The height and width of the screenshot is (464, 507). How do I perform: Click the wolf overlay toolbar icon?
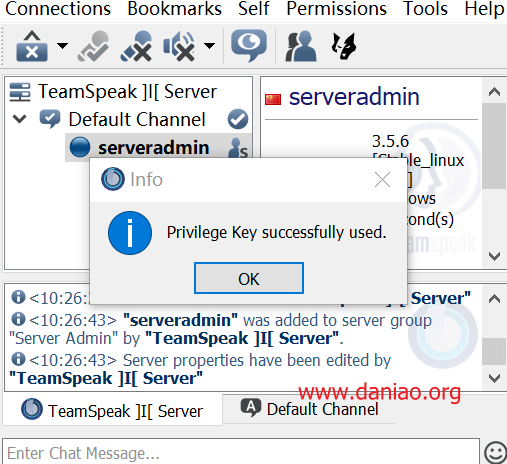pyautogui.click(x=344, y=46)
